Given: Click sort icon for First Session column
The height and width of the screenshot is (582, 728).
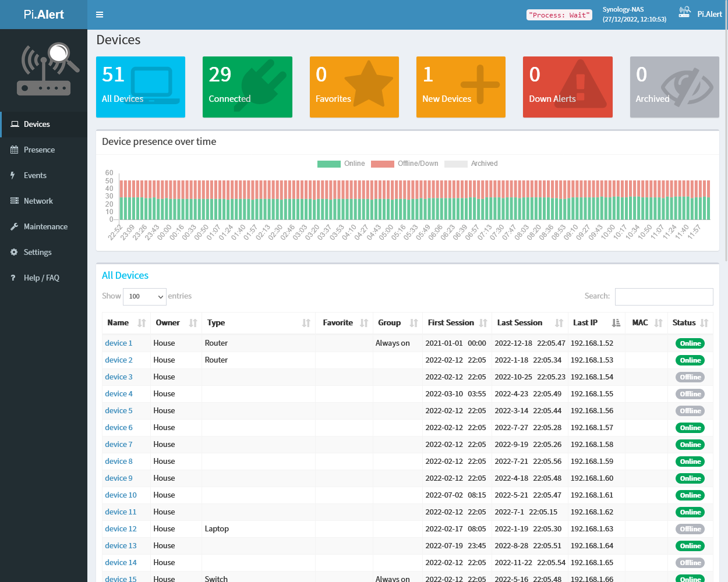Looking at the screenshot, I should [483, 323].
